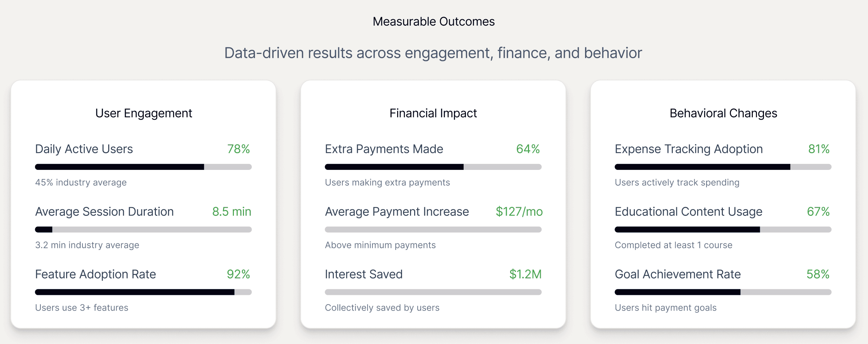868x344 pixels.
Task: Click the 78% Daily Active Users value
Action: (238, 149)
